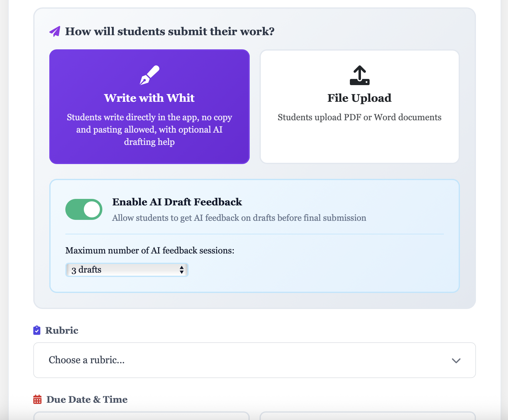Click the up-down arrows on drafts selector
Viewport: 508px width, 420px height.
click(x=182, y=270)
